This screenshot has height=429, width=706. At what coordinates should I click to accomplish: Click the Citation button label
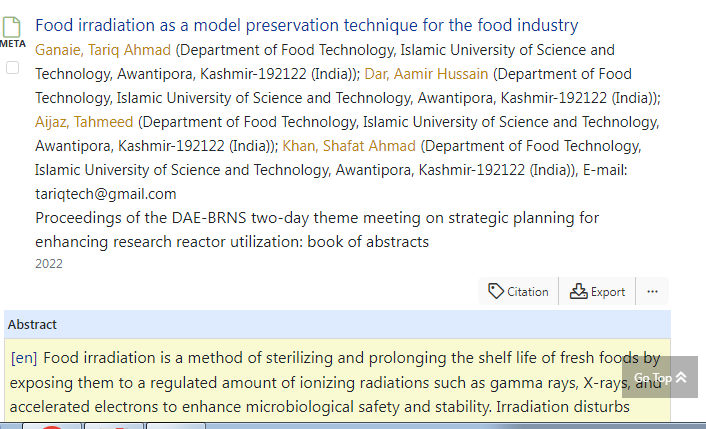[528, 292]
